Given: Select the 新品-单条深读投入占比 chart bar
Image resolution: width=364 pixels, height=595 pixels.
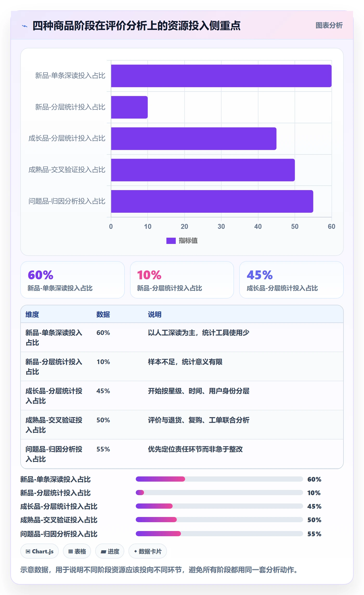Looking at the screenshot, I should 221,76.
